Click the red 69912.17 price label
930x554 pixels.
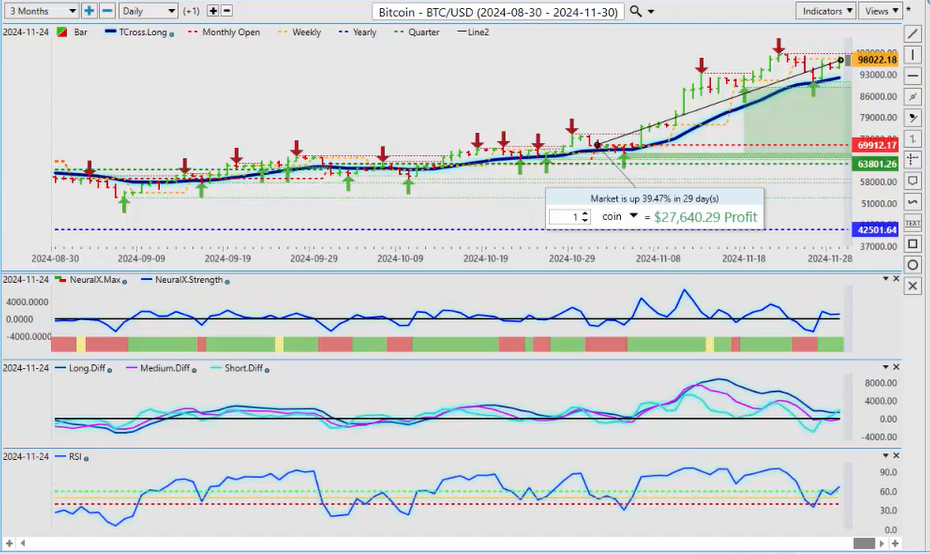(x=877, y=145)
